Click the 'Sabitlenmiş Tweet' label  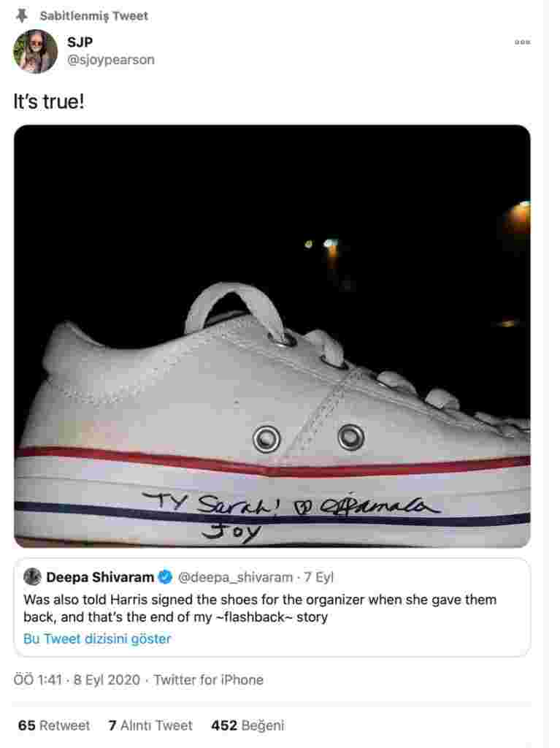click(x=94, y=16)
